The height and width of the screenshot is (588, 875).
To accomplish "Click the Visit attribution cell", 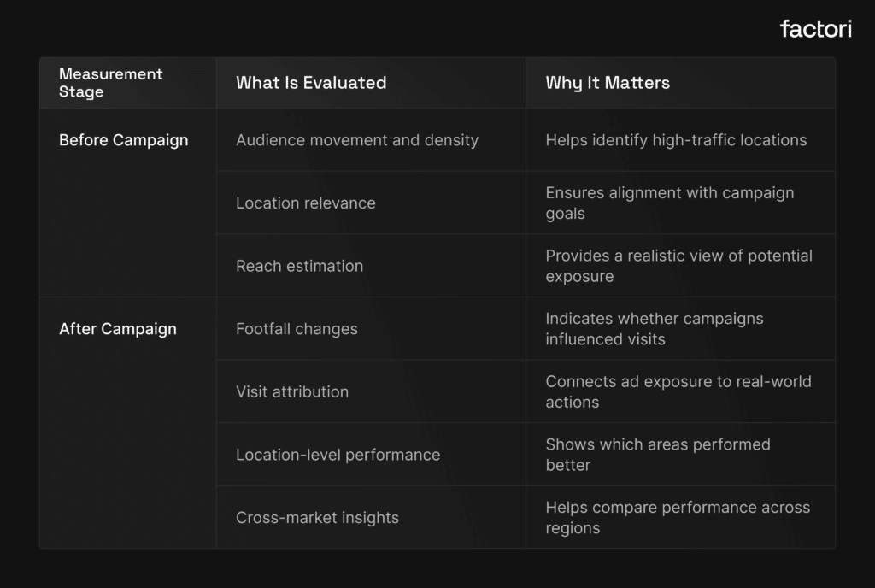I will pyautogui.click(x=292, y=392).
